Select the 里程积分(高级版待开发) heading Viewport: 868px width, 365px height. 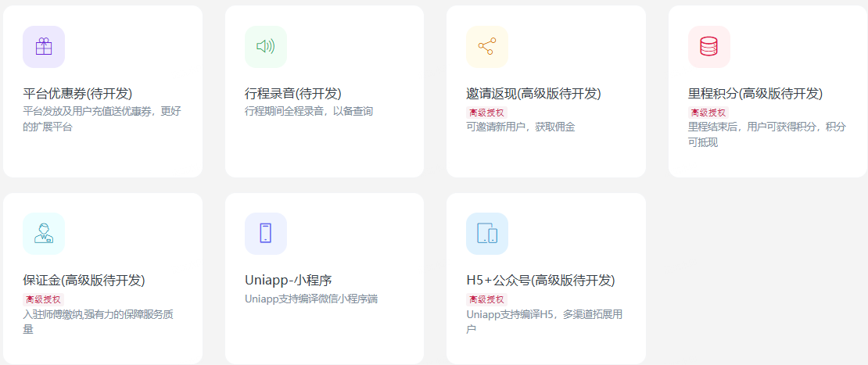(755, 94)
